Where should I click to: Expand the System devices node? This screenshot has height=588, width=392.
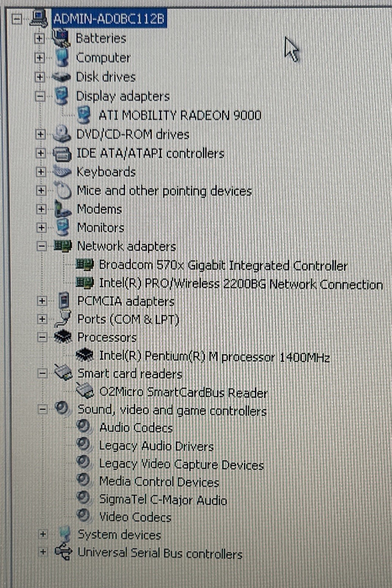(x=43, y=534)
